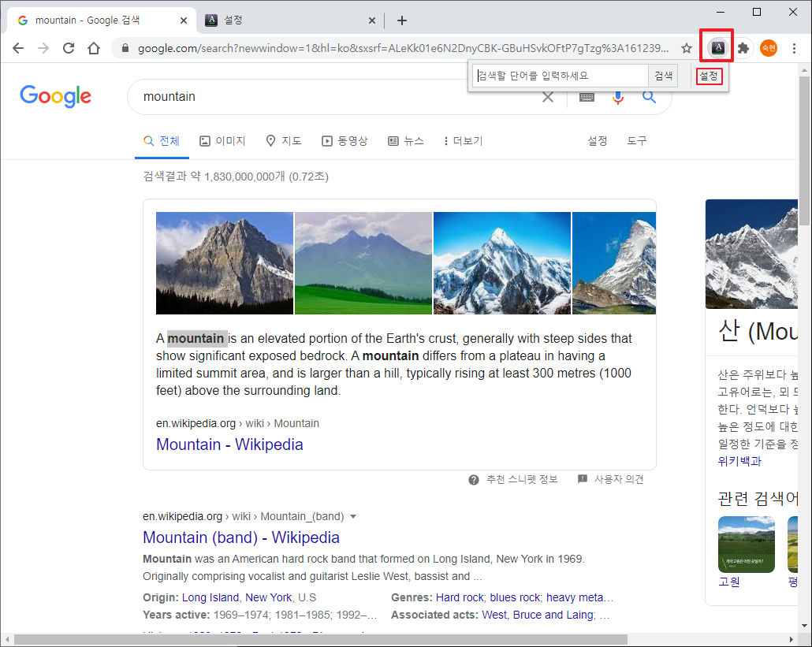Bookmark this page with the star icon
812x647 pixels.
tap(686, 48)
